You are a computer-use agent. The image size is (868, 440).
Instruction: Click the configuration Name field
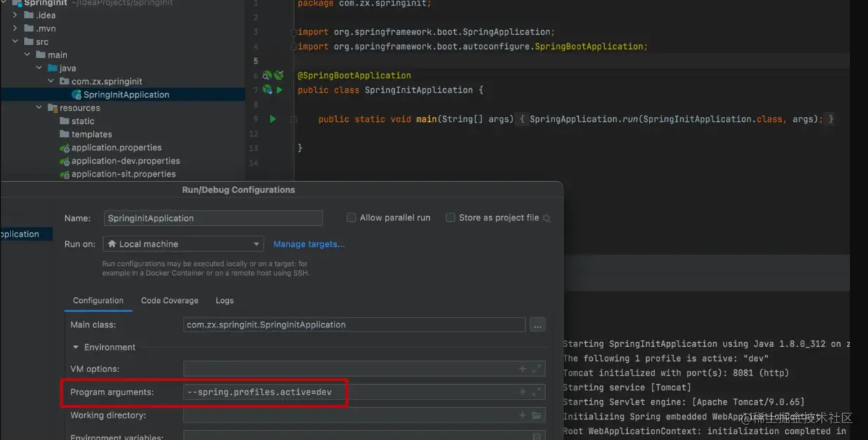coord(213,218)
